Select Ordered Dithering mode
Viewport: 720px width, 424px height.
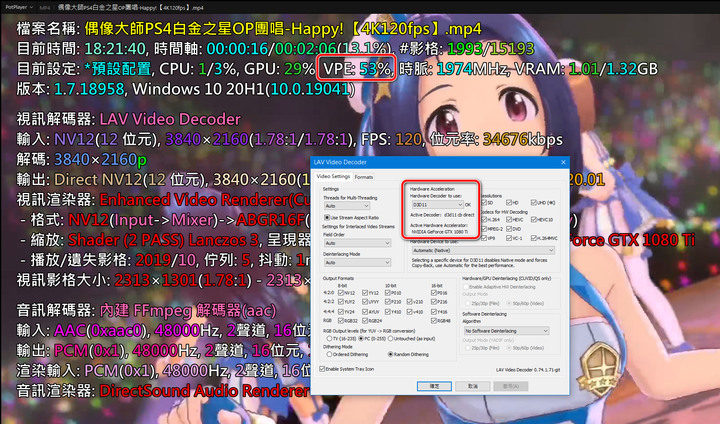[x=329, y=355]
